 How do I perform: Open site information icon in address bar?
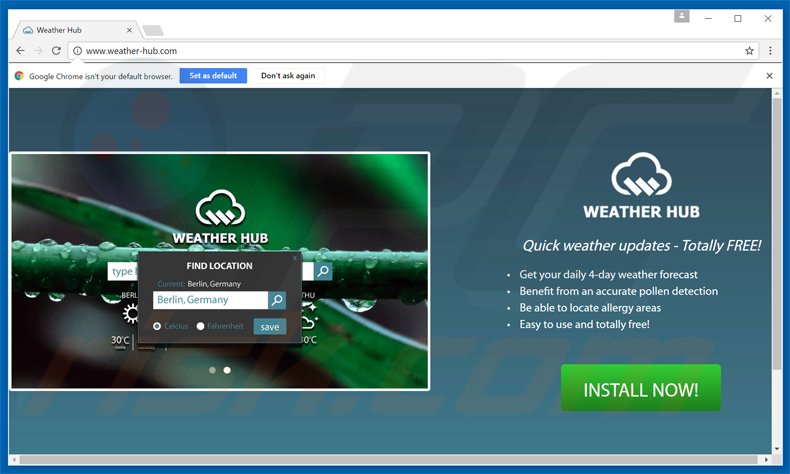pos(78,50)
